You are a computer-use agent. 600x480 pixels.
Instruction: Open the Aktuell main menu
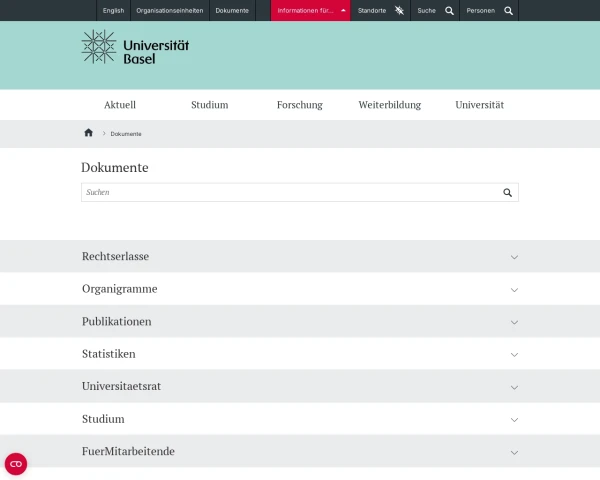point(120,105)
